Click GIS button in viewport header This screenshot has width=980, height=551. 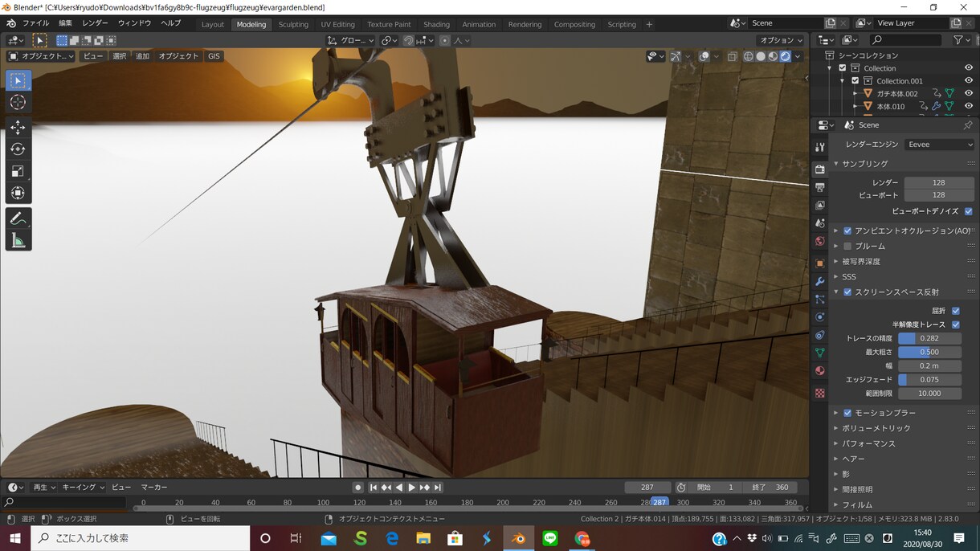(x=214, y=56)
